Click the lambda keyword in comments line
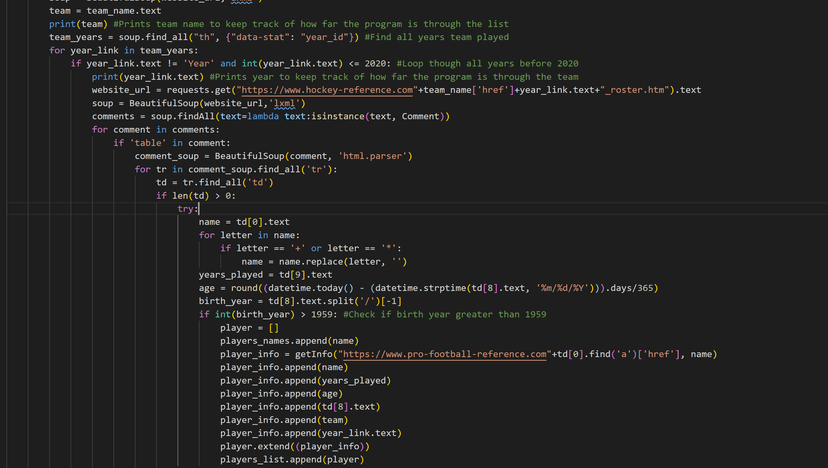The width and height of the screenshot is (828, 468). point(263,116)
